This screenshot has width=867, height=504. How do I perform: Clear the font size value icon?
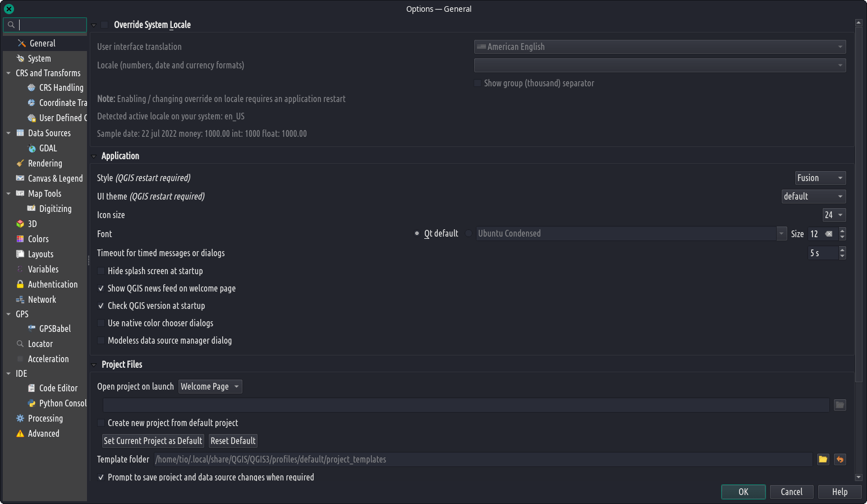(x=829, y=234)
